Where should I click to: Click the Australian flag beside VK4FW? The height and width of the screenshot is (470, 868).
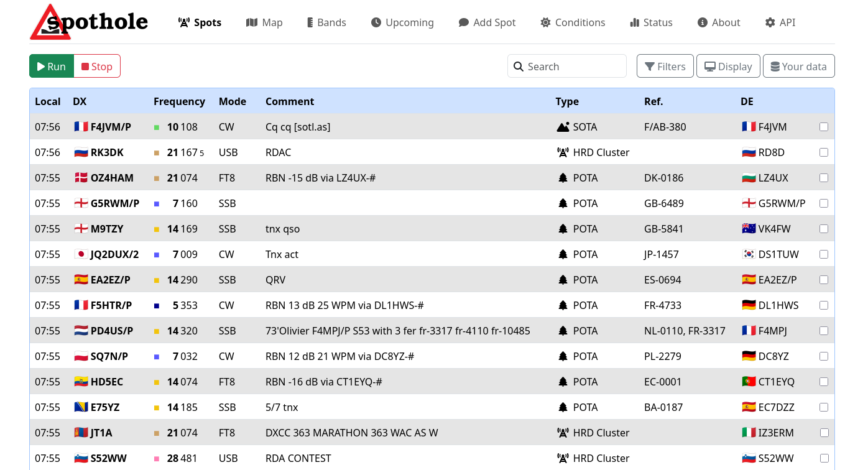pyautogui.click(x=749, y=229)
